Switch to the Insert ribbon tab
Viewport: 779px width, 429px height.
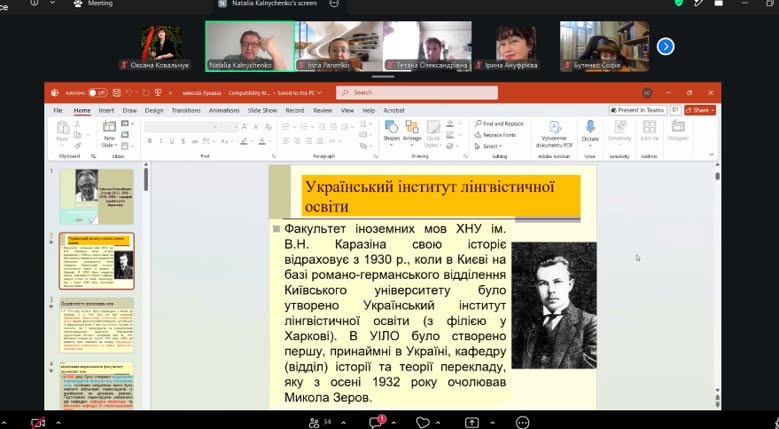pyautogui.click(x=106, y=110)
